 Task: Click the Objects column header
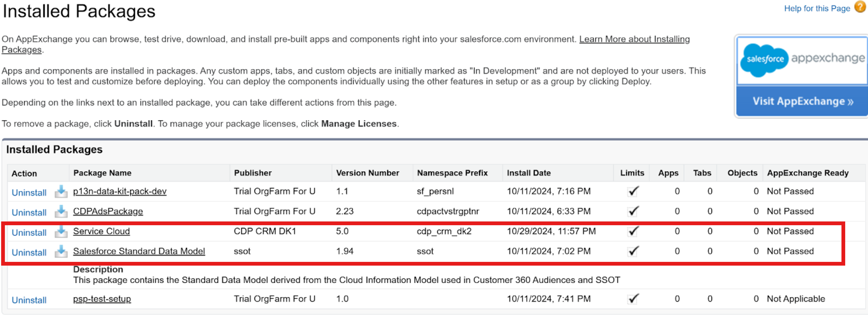click(742, 173)
